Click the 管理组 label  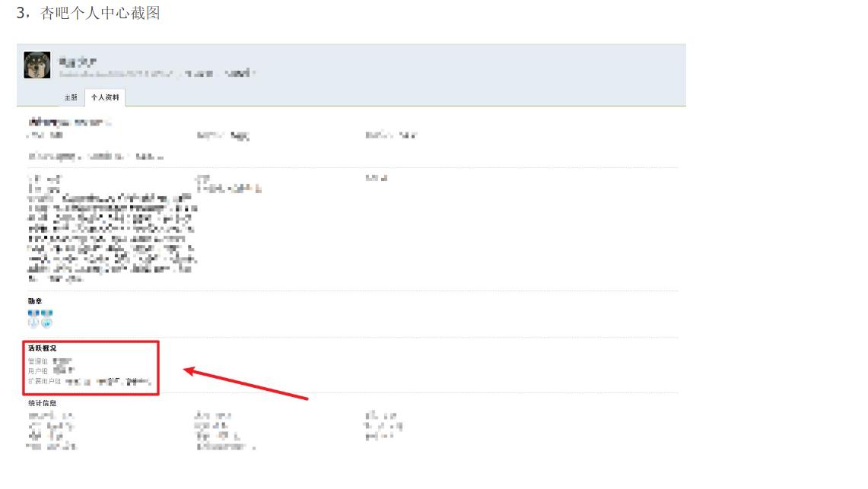pyautogui.click(x=38, y=360)
